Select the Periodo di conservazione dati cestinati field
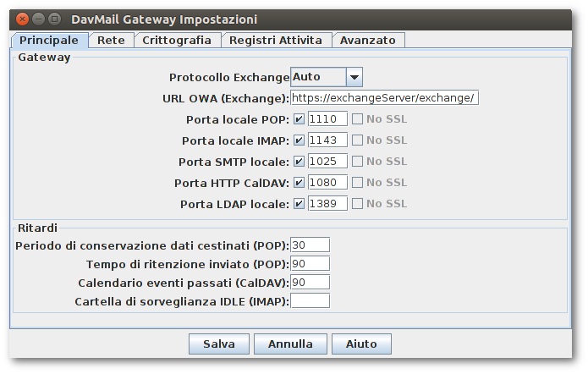Viewport: 588px width, 374px height. [310, 245]
